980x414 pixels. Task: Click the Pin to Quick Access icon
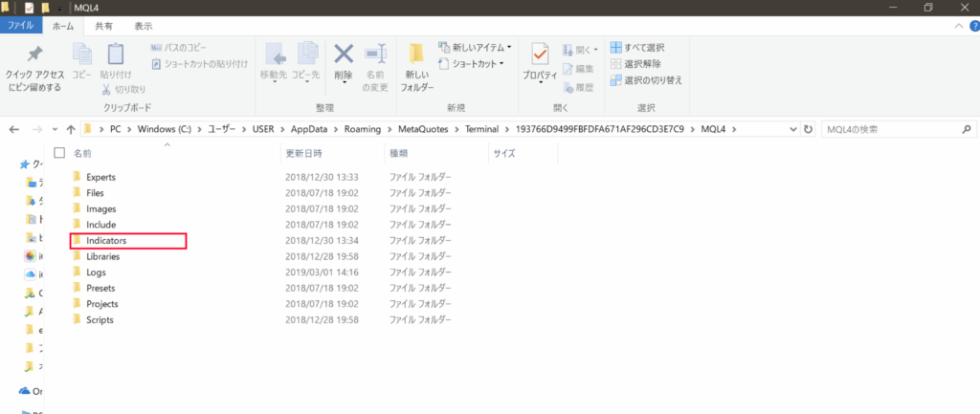pos(33,56)
